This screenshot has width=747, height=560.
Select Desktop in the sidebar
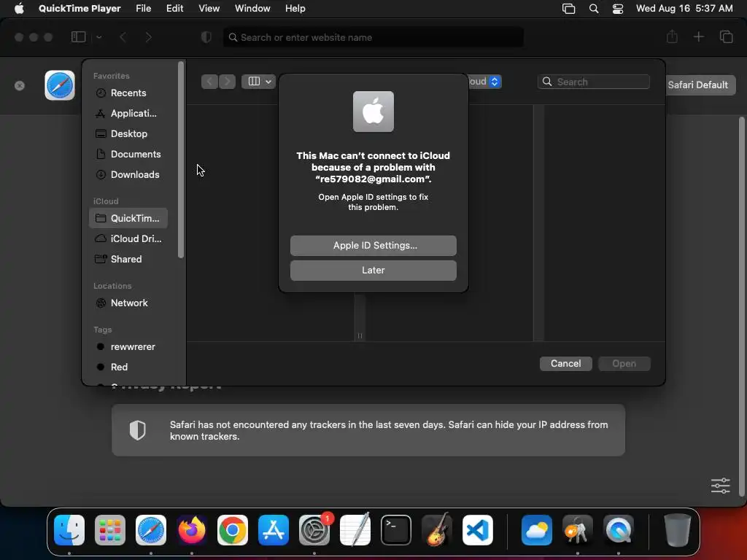click(x=128, y=134)
